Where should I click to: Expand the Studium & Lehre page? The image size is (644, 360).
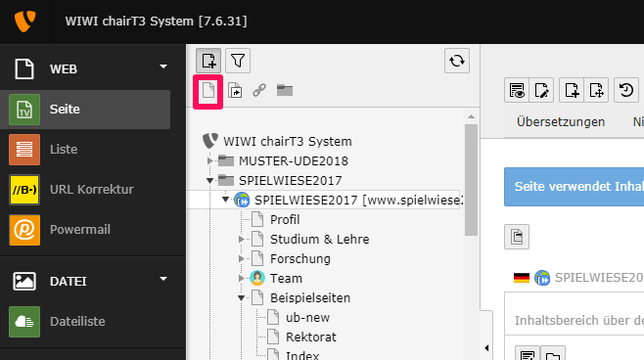[x=242, y=240]
